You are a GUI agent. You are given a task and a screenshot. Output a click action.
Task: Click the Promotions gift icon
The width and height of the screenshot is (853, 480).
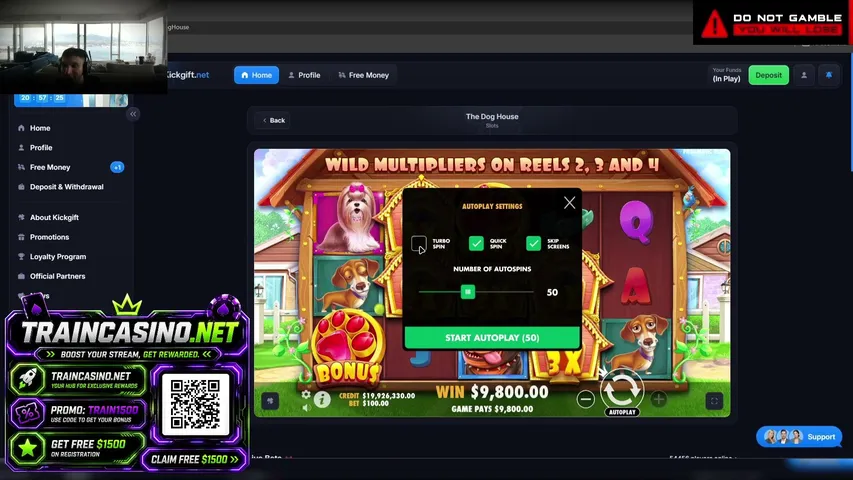click(21, 237)
